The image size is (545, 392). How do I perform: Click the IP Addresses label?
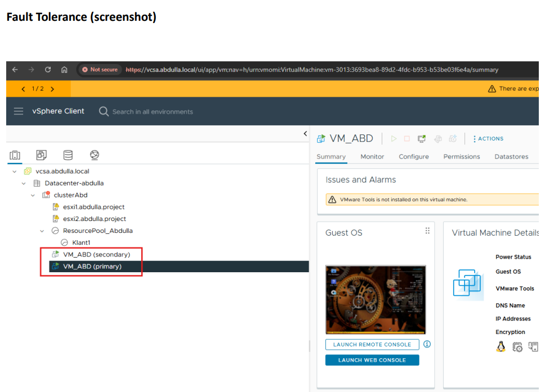[x=513, y=319]
